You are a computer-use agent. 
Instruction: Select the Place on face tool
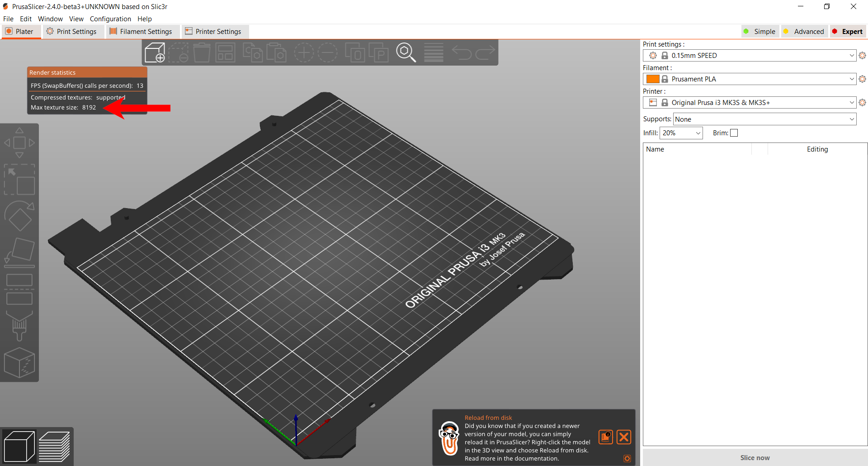(19, 252)
